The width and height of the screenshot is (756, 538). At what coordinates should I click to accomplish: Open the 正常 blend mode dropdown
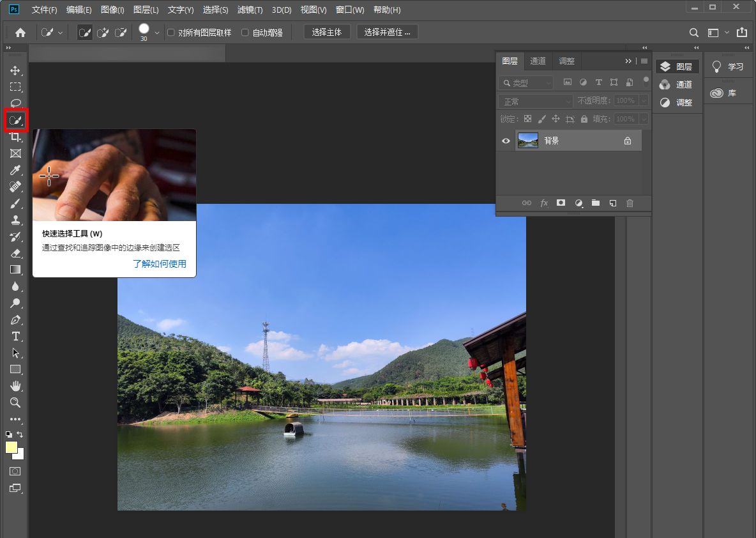pos(536,102)
